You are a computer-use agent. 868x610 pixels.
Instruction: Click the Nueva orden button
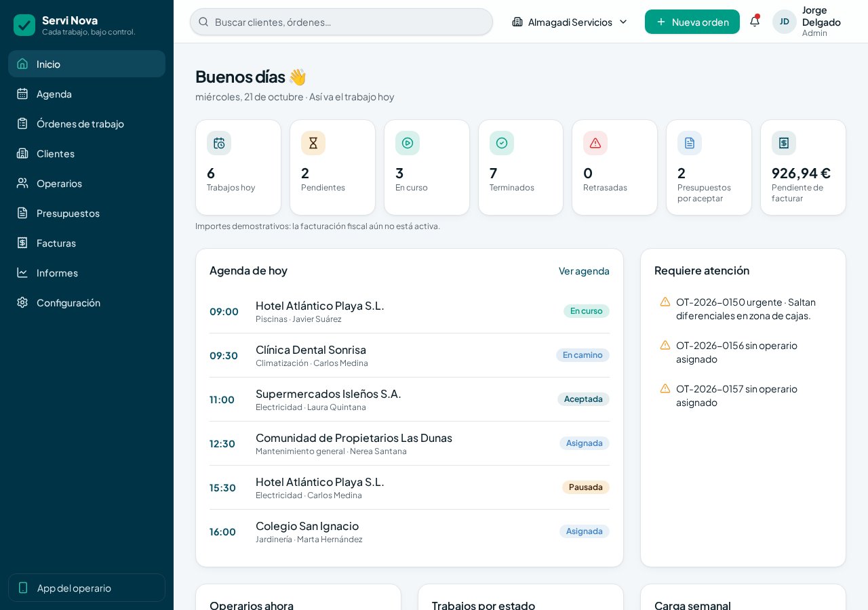coord(692,22)
